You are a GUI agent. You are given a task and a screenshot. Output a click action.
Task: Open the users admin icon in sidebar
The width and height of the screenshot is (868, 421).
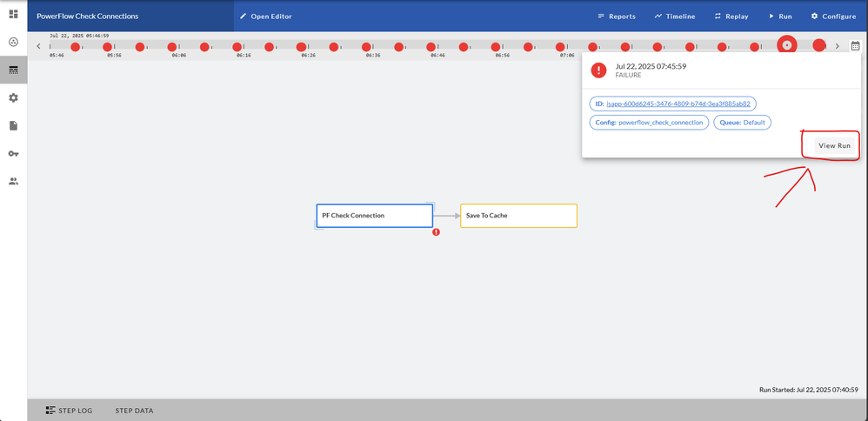pos(13,181)
